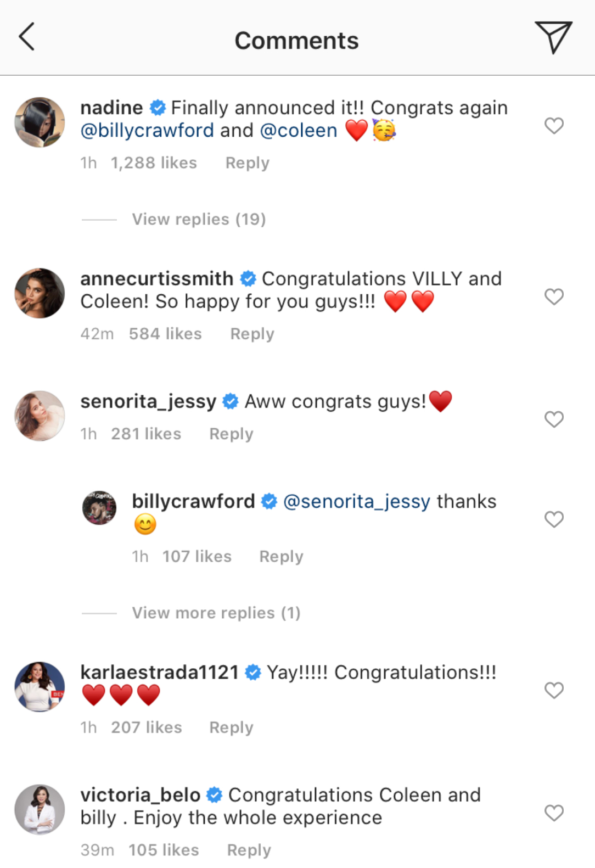The image size is (595, 868).
Task: Open the @senorita_jessy mention in billycrawford's reply
Action: (x=357, y=501)
